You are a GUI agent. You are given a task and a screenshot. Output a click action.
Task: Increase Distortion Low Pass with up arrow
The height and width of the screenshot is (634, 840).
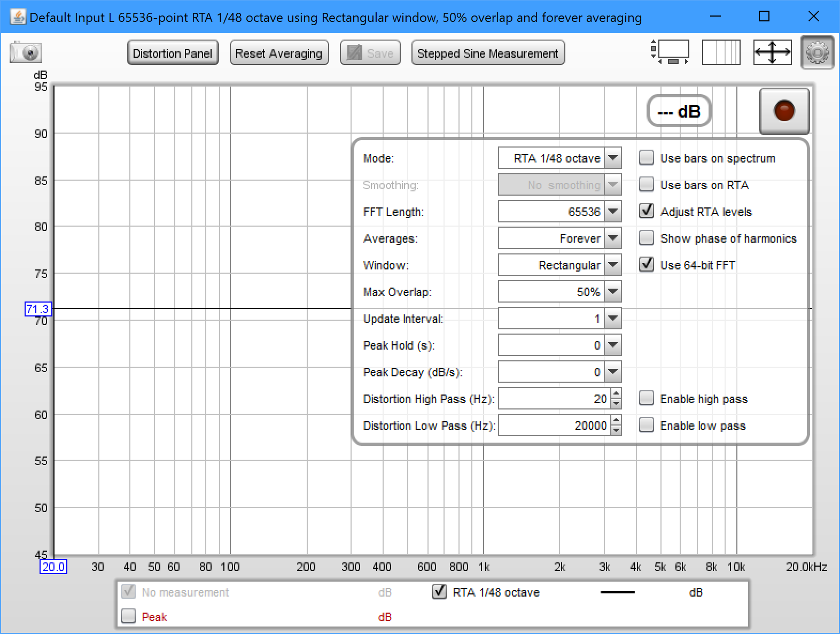616,421
